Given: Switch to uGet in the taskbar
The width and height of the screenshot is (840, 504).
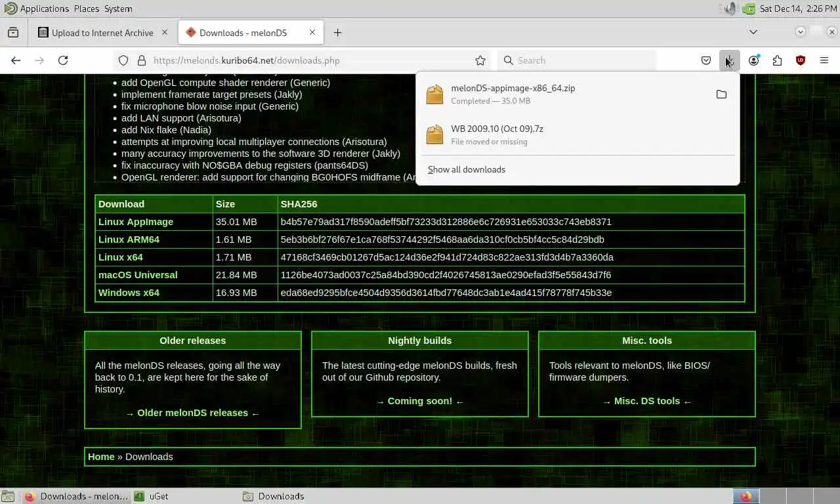Looking at the screenshot, I should [x=185, y=496].
